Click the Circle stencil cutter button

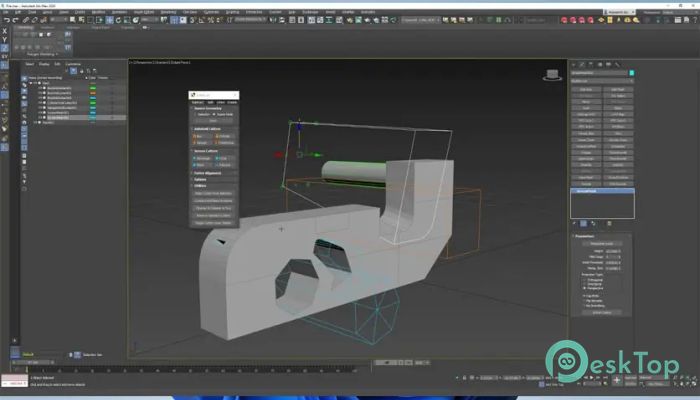223,158
